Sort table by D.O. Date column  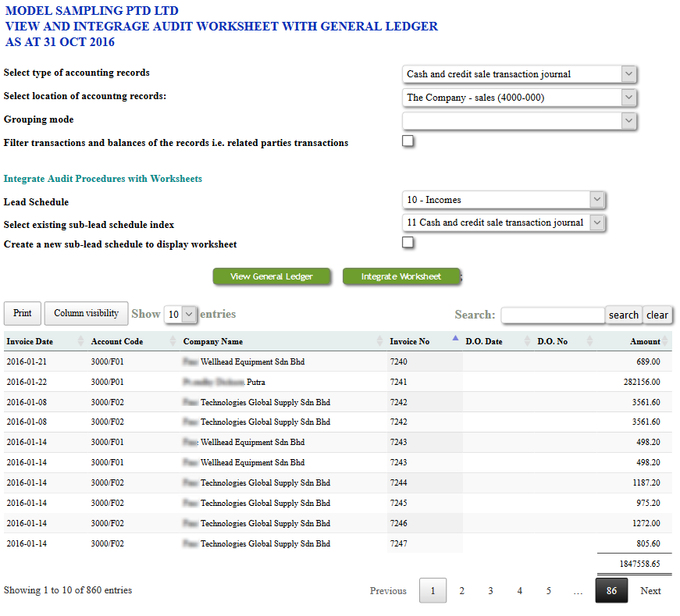[x=484, y=341]
